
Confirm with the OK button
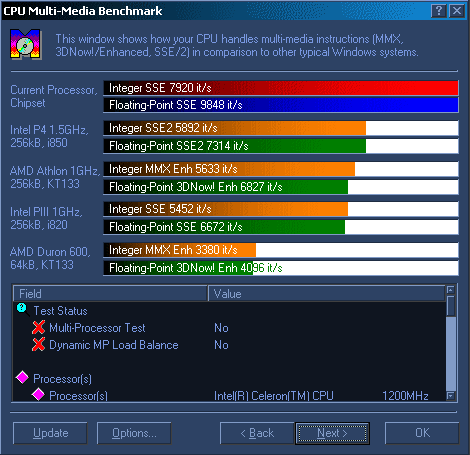(422, 433)
